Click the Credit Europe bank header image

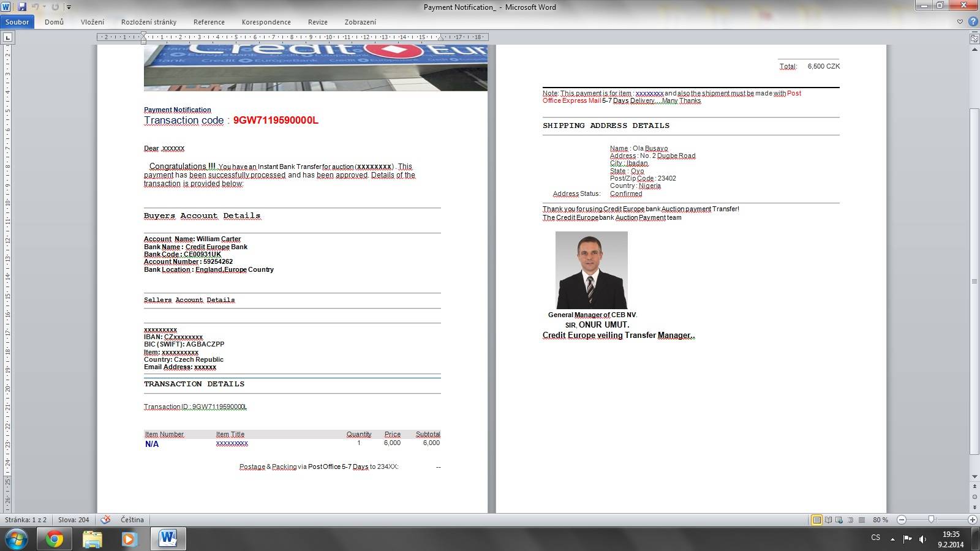point(315,67)
